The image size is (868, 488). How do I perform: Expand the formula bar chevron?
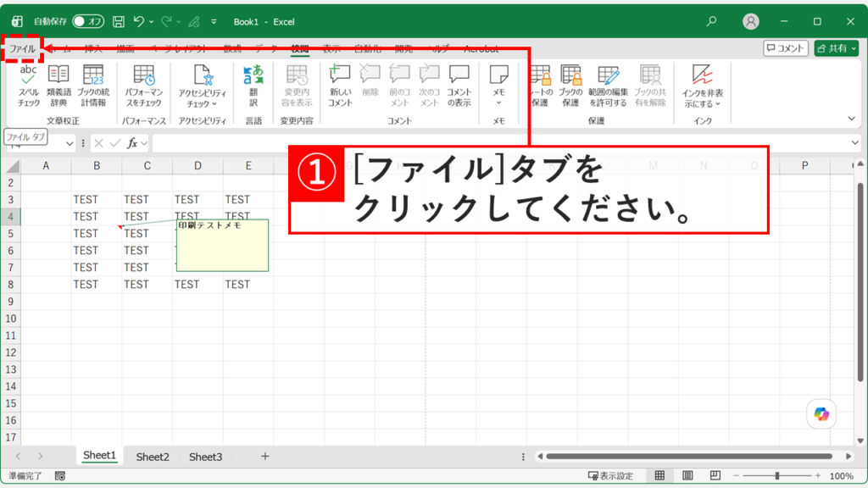click(x=855, y=143)
